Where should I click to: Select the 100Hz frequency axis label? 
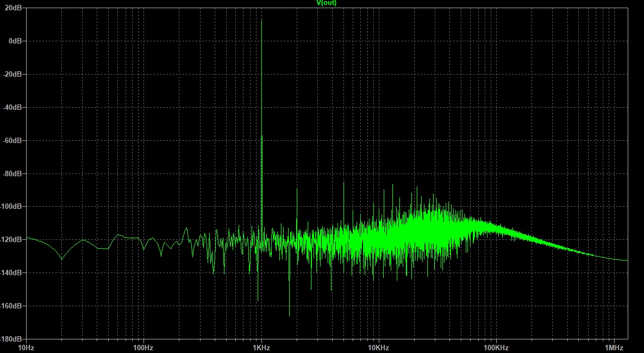[x=143, y=347]
